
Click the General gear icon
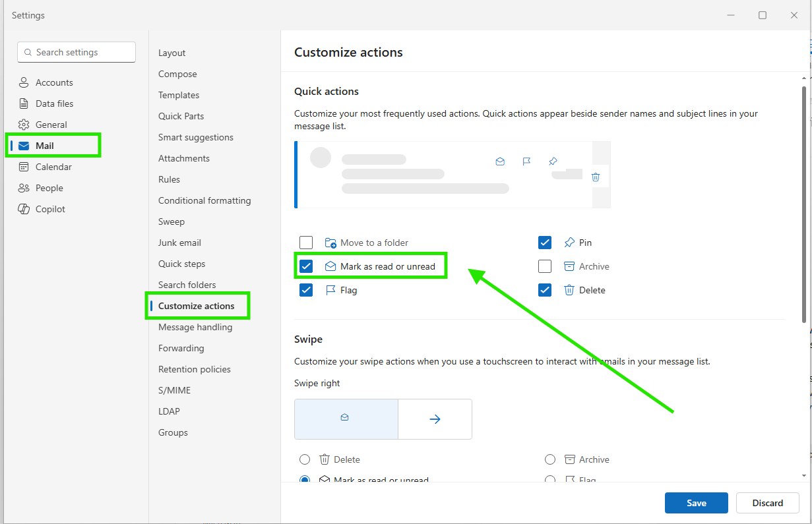tap(24, 125)
